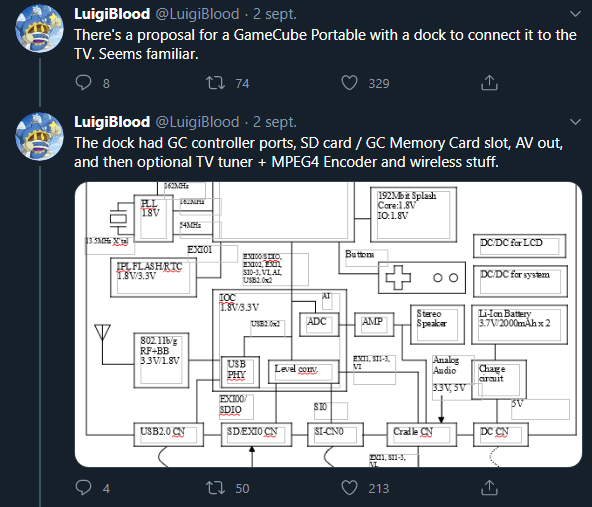
Task: Open the LuigiBlood display name on first tweet
Action: tap(112, 14)
